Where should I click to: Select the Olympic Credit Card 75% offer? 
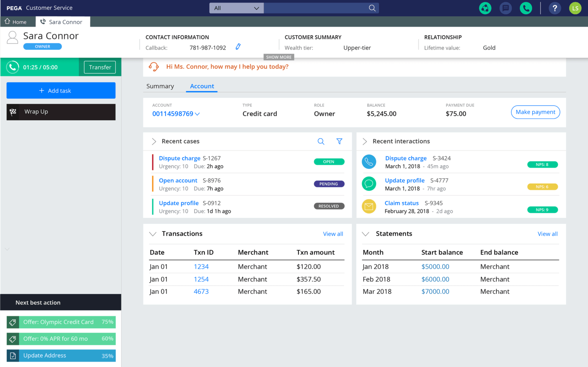coord(60,322)
